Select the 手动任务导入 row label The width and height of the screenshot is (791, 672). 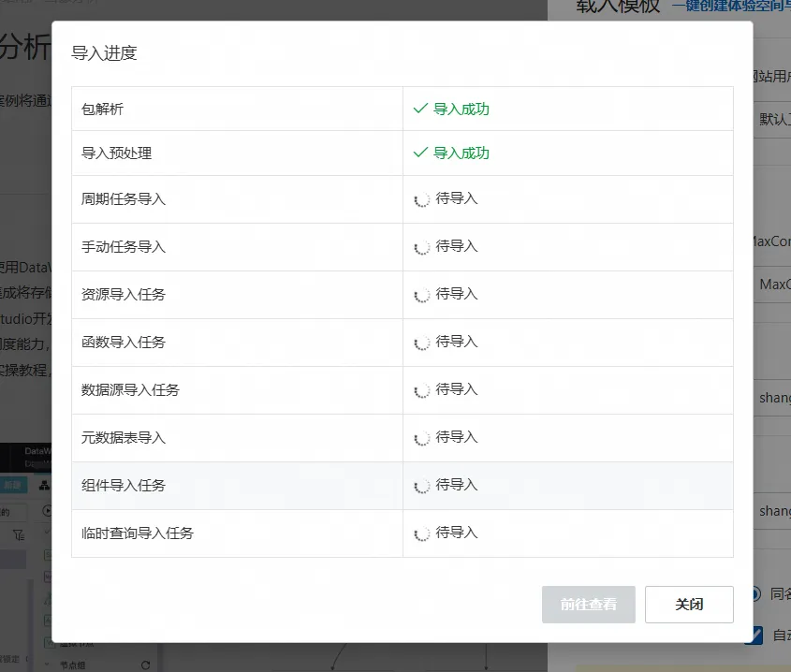[124, 247]
